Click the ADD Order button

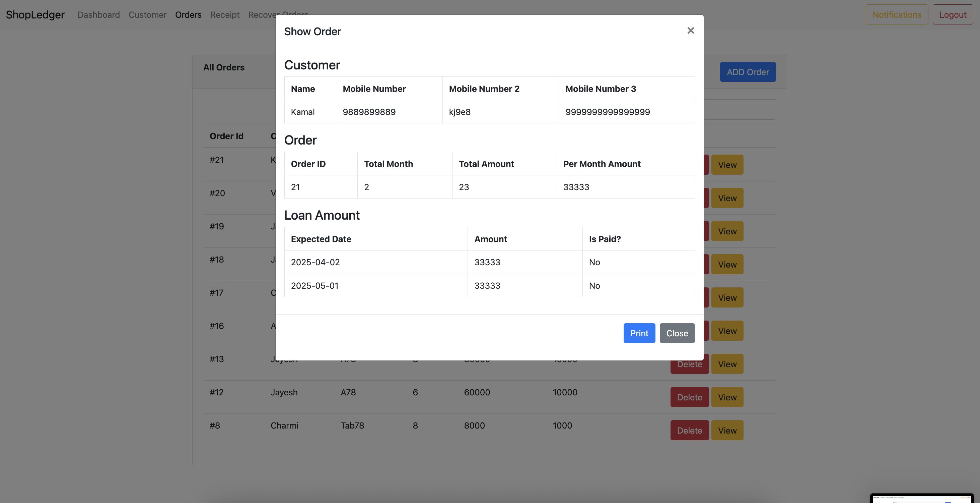tap(747, 72)
